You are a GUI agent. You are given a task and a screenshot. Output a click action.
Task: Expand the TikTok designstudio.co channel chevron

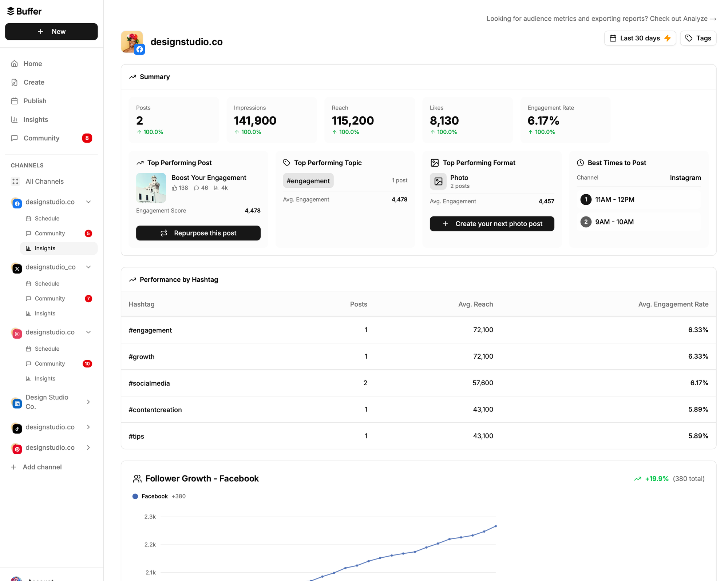88,427
